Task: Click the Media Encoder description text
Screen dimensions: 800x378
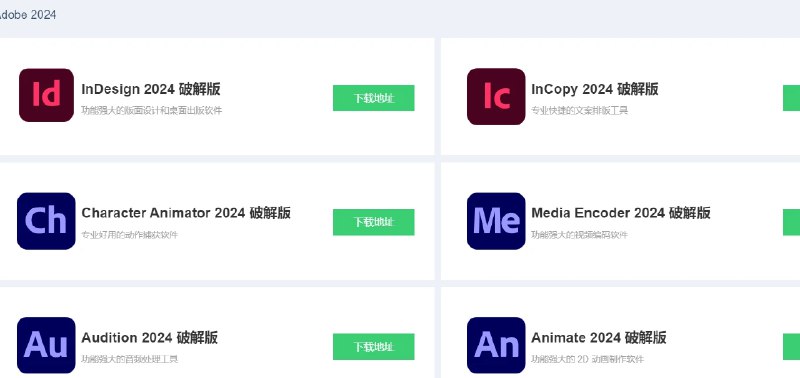Action: (x=580, y=235)
